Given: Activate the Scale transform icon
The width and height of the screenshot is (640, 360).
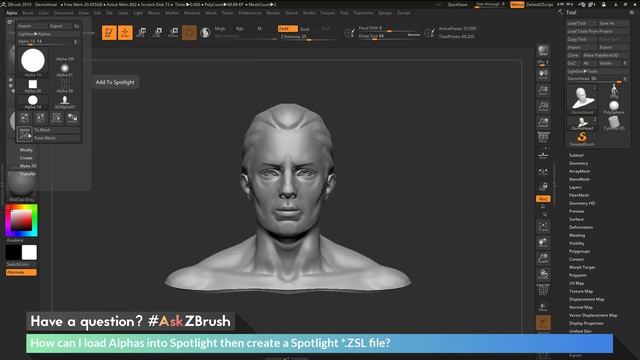Looking at the screenshot, I should pos(157,32).
